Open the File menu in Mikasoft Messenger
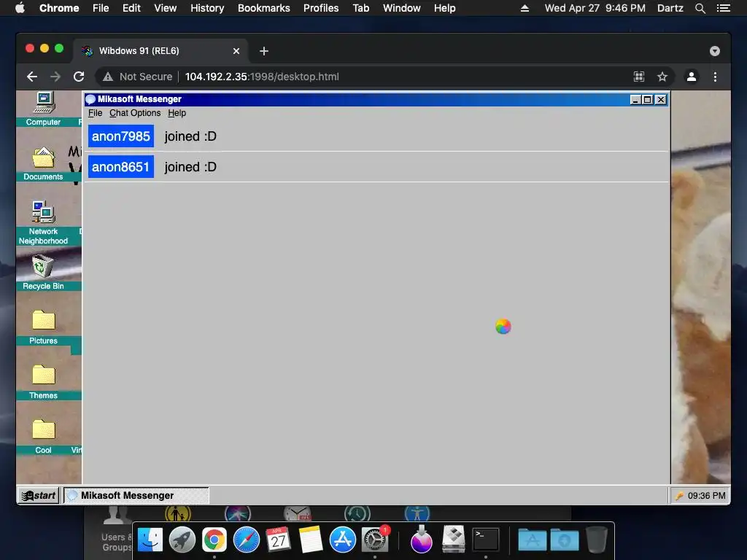The height and width of the screenshot is (560, 747). 96,113
